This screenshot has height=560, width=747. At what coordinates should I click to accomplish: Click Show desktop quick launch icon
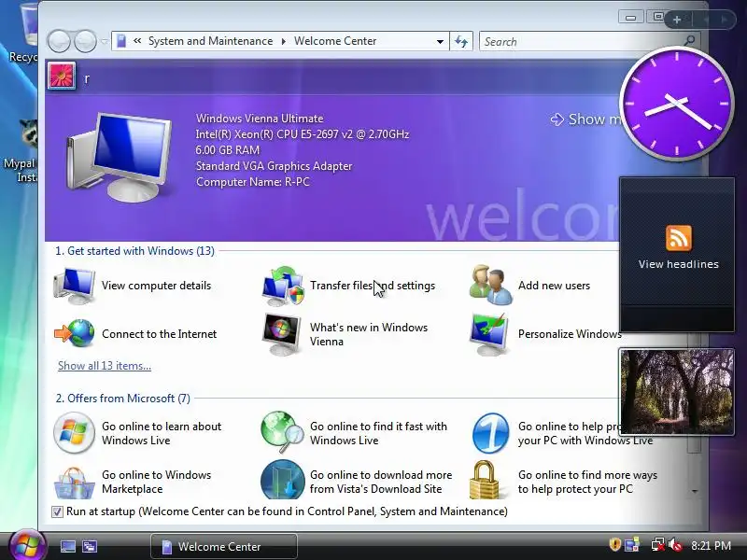click(x=67, y=546)
